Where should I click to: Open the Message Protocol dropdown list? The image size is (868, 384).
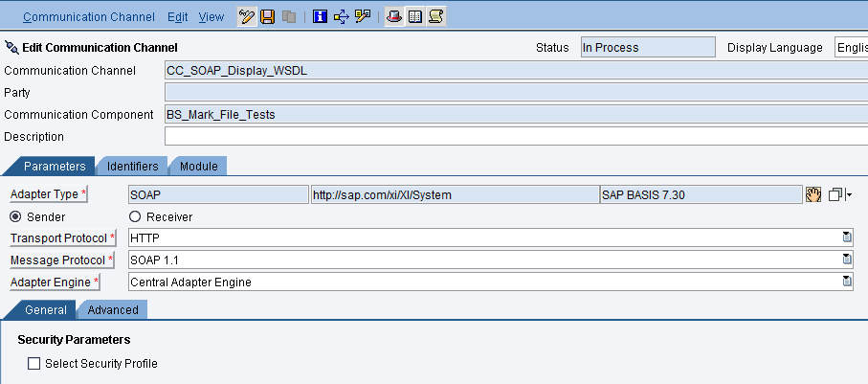pyautogui.click(x=847, y=260)
